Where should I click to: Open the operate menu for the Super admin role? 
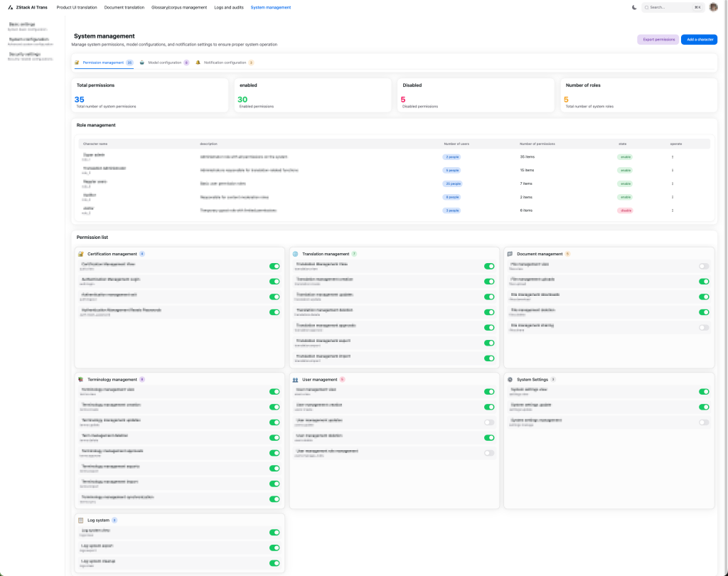(x=673, y=156)
